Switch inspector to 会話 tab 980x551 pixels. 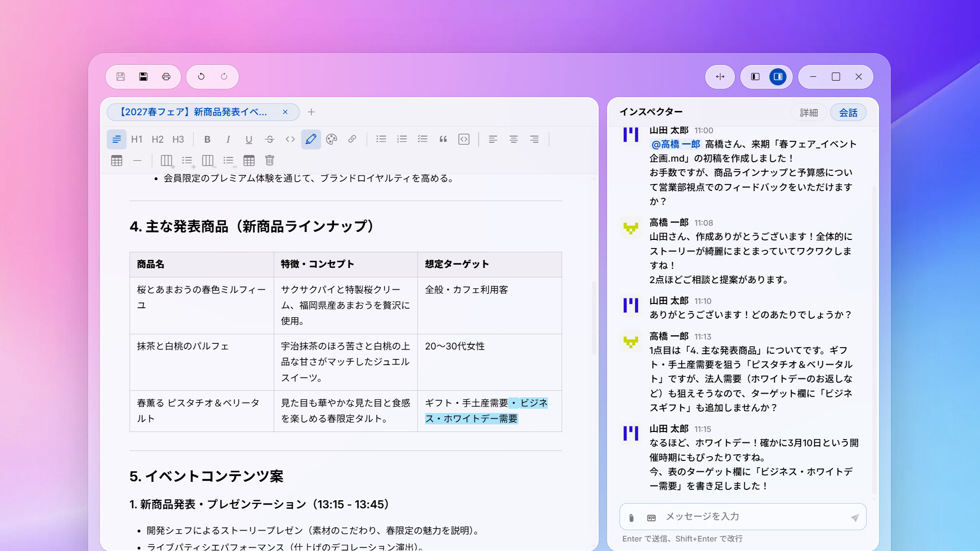click(x=848, y=112)
